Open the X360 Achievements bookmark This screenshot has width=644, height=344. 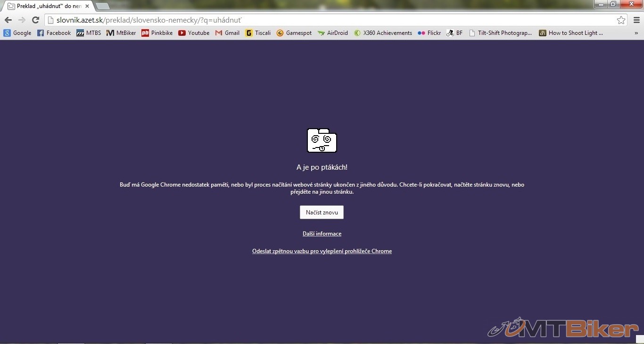point(383,33)
